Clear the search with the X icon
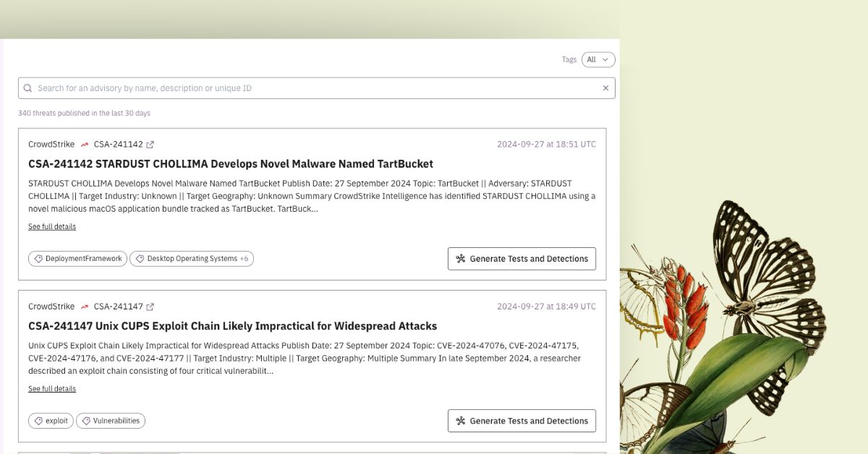Screen dimensions: 868x454 point(606,88)
